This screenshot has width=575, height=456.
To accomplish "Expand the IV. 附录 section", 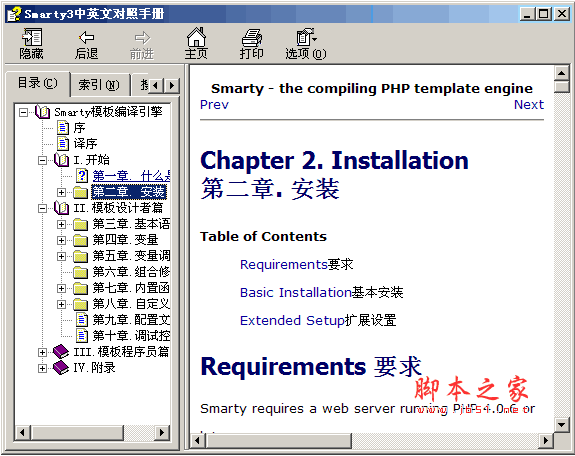I will point(43,368).
